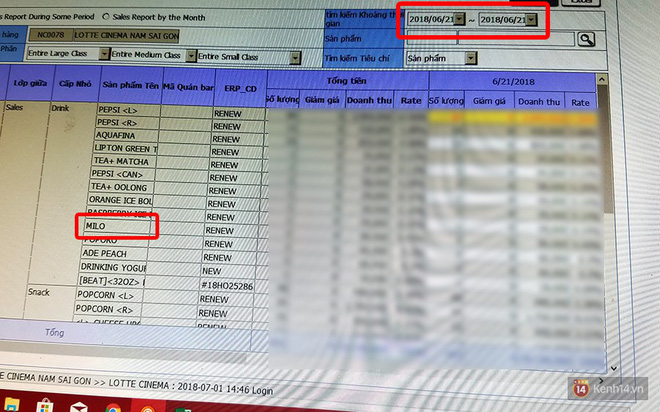This screenshot has width=660, height=412.
Task: Click the ERP_CD column header
Action: click(240, 88)
